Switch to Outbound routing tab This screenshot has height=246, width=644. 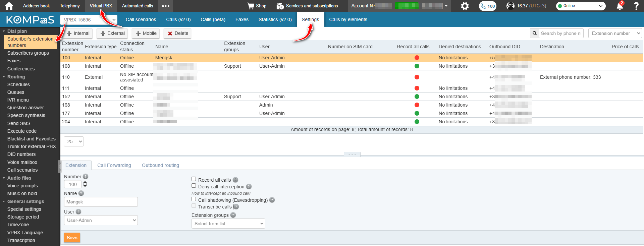(160, 165)
